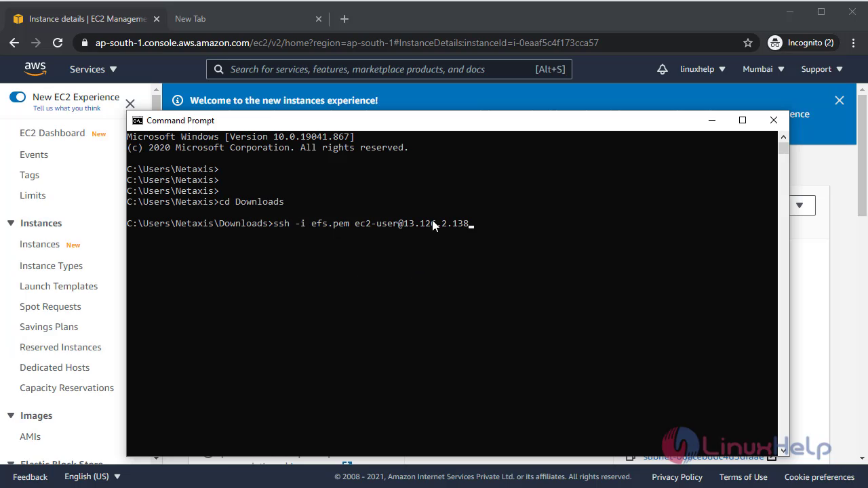Toggle the New EC2 Experience switch
Image resolution: width=868 pixels, height=488 pixels.
[18, 97]
